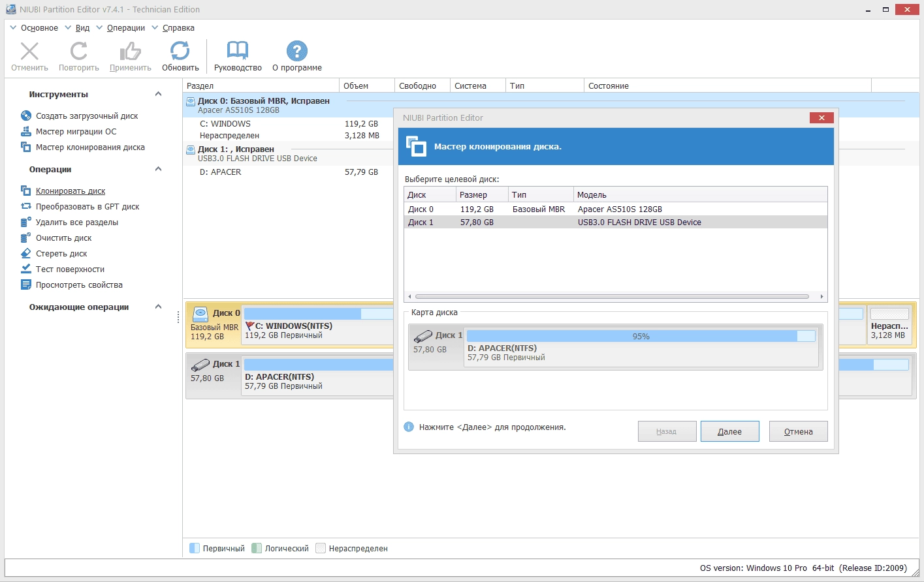
Task: Select Диск 1 row in target disk list
Action: pos(616,222)
